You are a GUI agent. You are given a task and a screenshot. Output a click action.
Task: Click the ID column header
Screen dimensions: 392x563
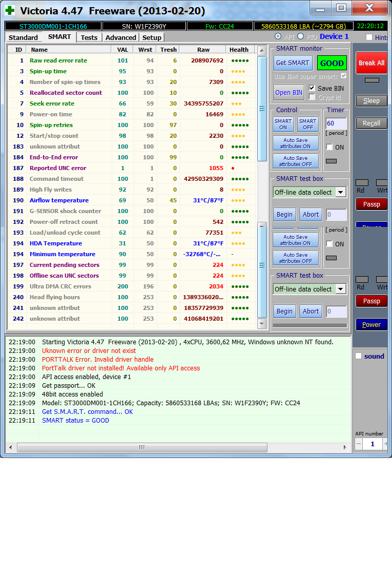[x=17, y=50]
